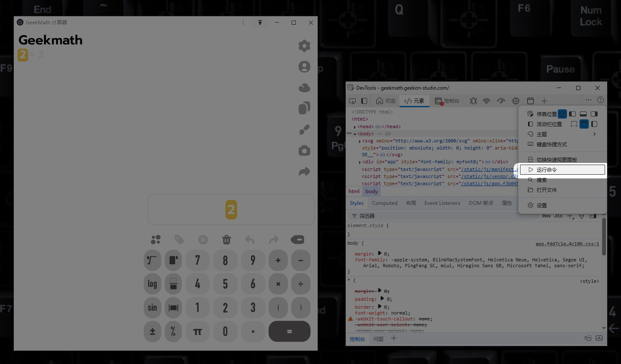This screenshot has width=621, height=364.
Task: Click the plus icon for more DevTools tools
Action: (544, 101)
